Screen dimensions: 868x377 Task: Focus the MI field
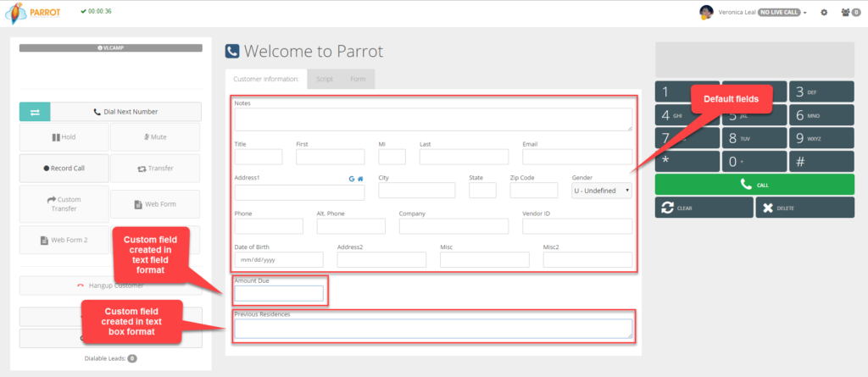(392, 157)
